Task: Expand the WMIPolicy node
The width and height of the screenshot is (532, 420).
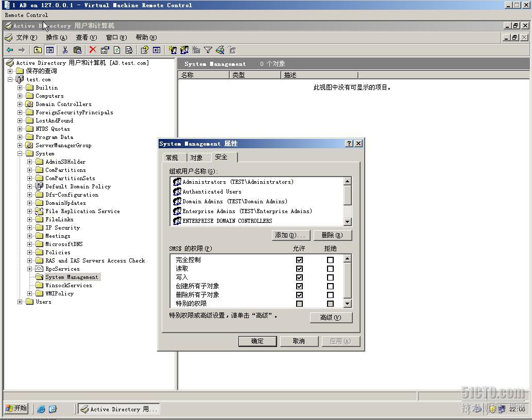Action: [x=29, y=293]
